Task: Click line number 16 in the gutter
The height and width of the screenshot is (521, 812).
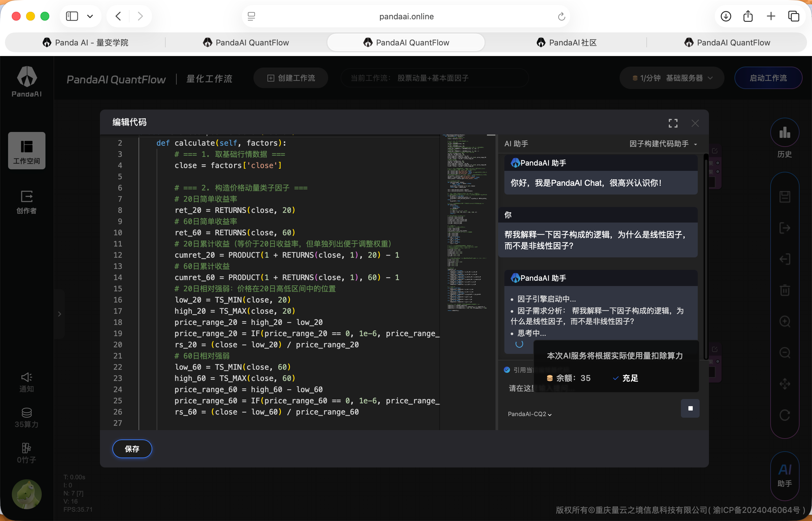Action: (x=118, y=300)
